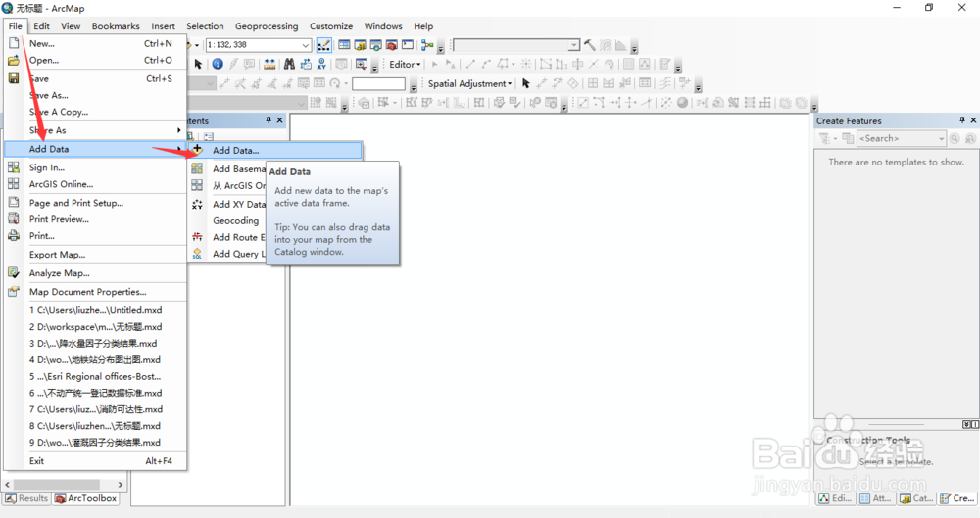Open recent file 5 Esri Regional offices-Bost...
This screenshot has width=980, height=518.
95,376
